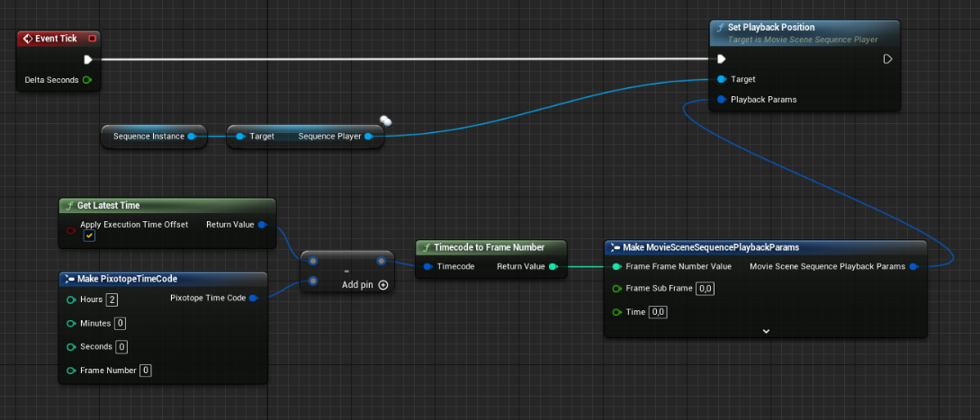Click the Time value field

click(658, 312)
